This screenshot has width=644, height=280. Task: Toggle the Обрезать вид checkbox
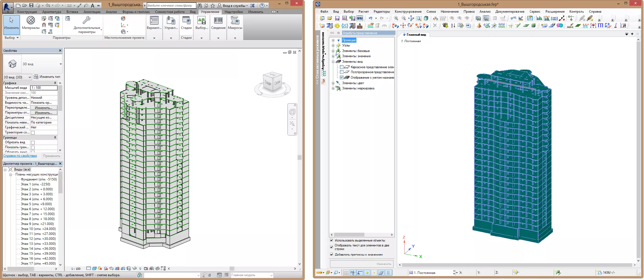click(33, 142)
